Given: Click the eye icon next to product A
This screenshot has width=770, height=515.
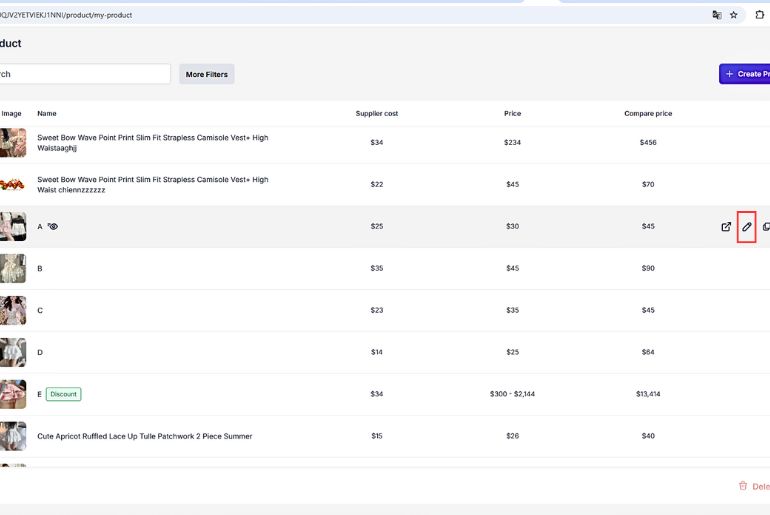Looking at the screenshot, I should coord(53,227).
